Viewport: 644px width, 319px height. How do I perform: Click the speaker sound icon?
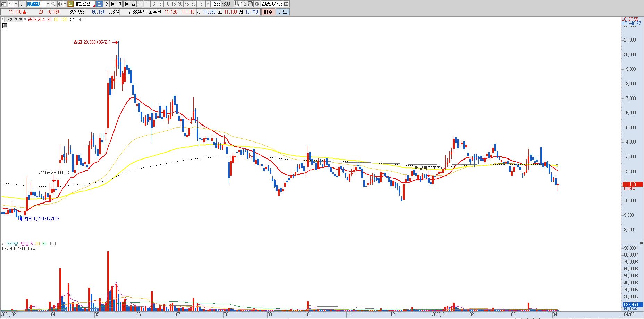(60, 4)
